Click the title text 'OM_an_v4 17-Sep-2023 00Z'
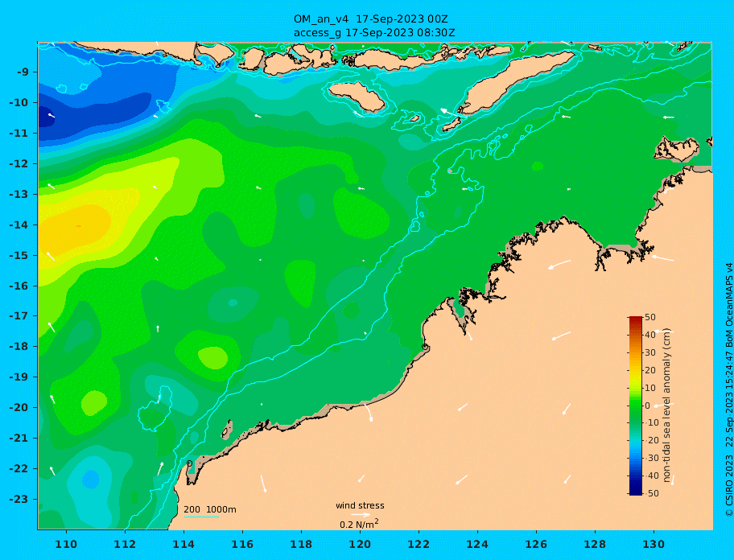Screen dimensions: 734x560 (x=371, y=19)
